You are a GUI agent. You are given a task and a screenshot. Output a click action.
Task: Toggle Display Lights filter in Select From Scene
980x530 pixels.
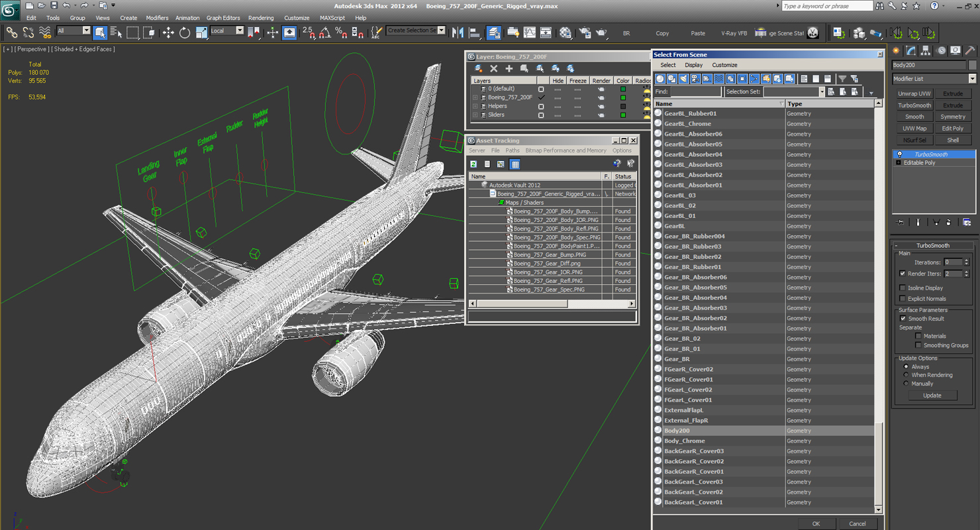pos(683,79)
